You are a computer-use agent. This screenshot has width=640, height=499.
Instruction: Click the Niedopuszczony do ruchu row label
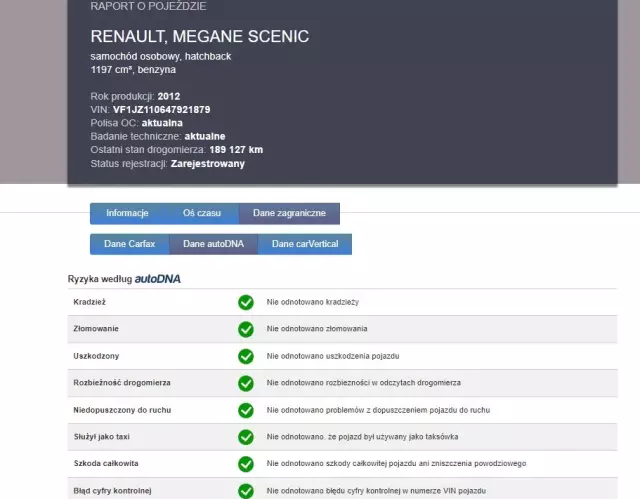[122, 410]
